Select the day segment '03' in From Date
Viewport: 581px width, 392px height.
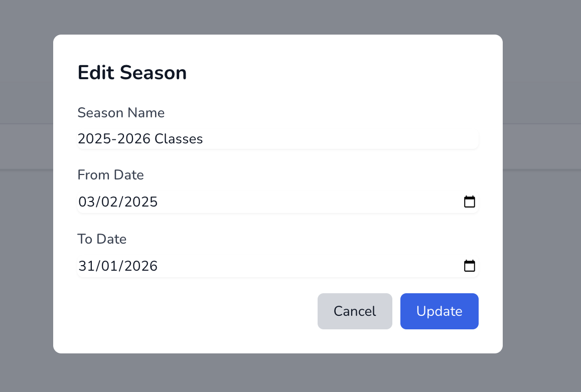click(87, 202)
